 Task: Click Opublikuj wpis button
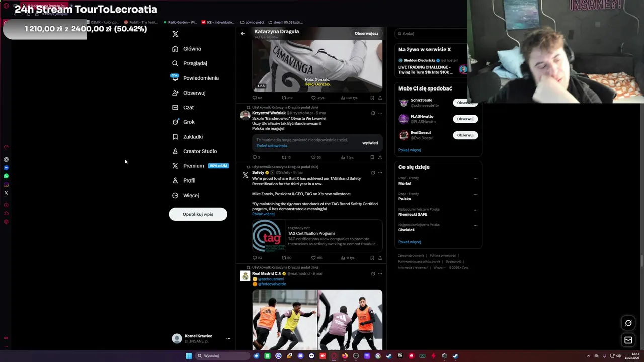(198, 214)
